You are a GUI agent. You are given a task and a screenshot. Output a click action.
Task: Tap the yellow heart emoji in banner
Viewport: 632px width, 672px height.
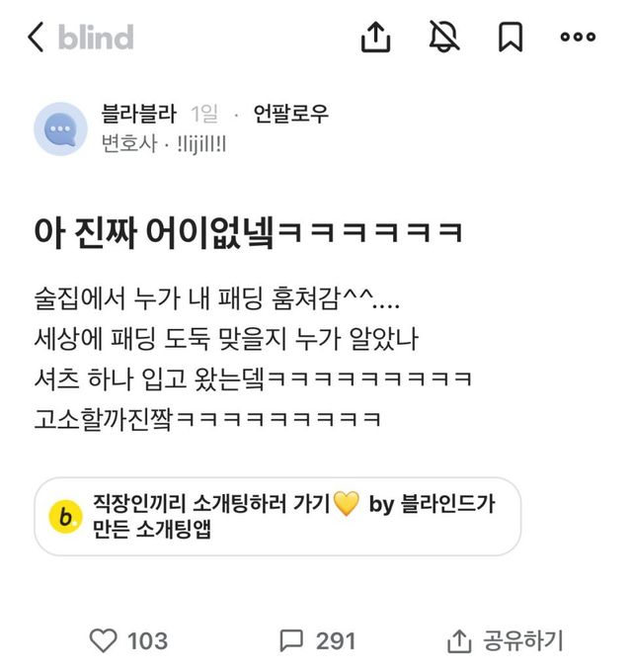click(x=346, y=503)
